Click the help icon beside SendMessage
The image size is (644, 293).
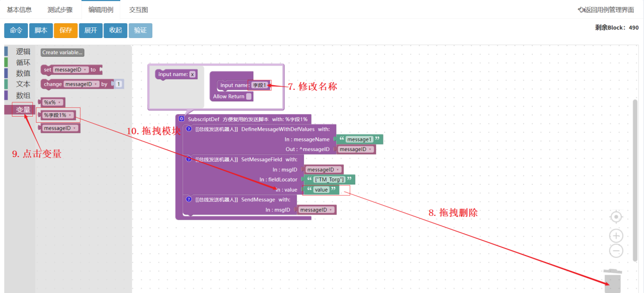coord(189,200)
